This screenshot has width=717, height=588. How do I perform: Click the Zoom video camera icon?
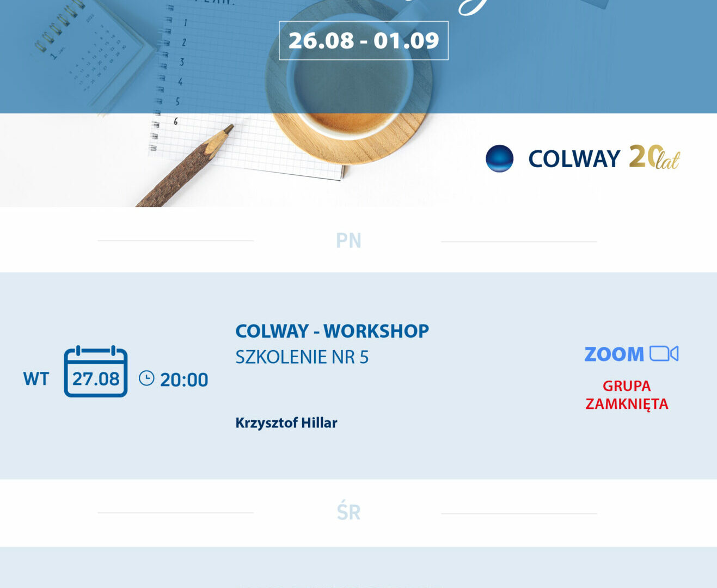(x=664, y=354)
